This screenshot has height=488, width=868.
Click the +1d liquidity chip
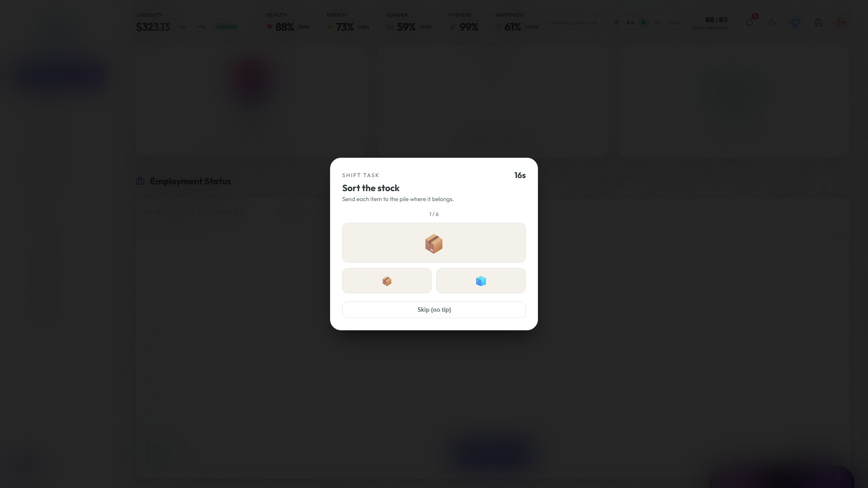tap(181, 27)
